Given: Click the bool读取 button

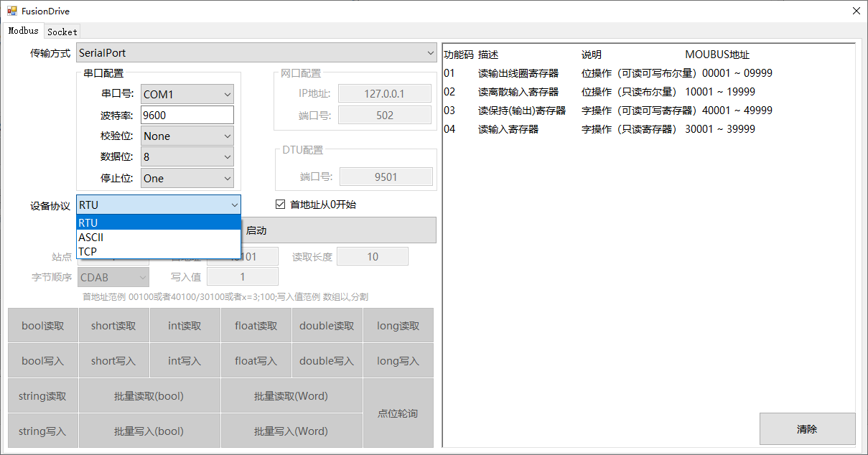Looking at the screenshot, I should tap(43, 325).
